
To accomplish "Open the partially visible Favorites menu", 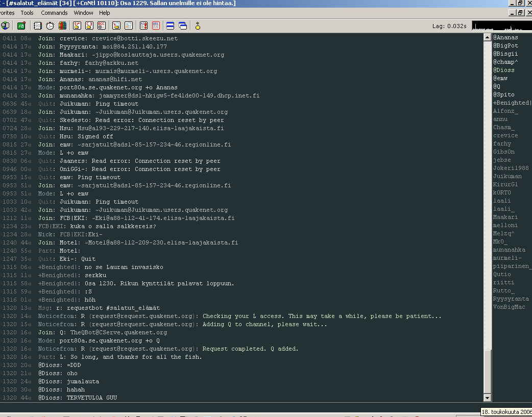I will pos(7,13).
